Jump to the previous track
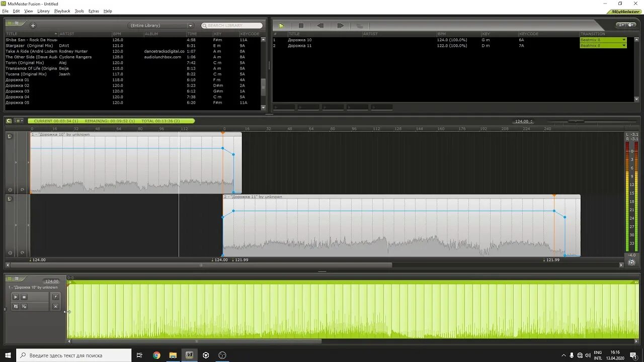 point(320,25)
